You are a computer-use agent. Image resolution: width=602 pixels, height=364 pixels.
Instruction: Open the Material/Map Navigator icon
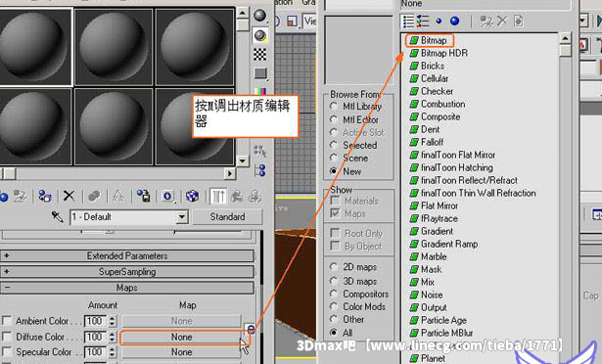coord(260,170)
